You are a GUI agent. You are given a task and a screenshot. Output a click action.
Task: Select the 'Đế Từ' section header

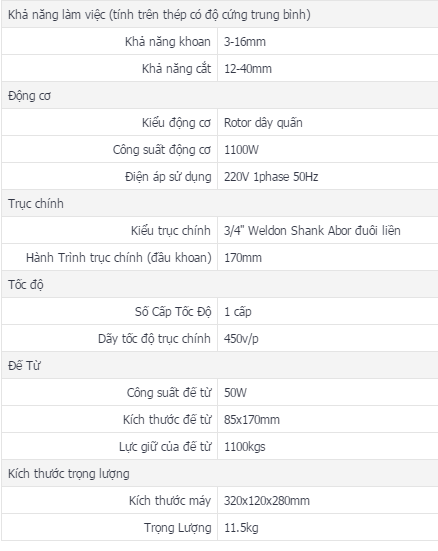tap(24, 365)
